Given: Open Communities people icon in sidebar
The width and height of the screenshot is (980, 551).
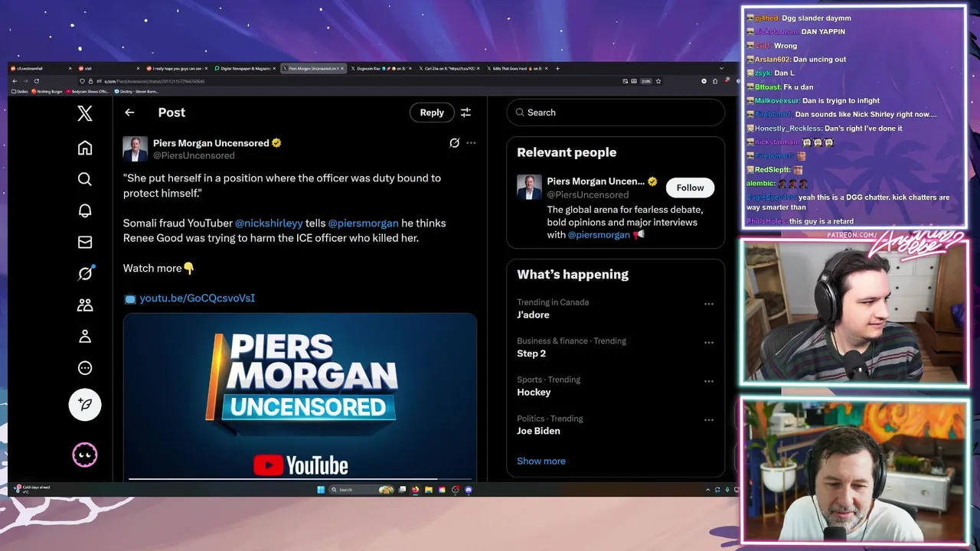Looking at the screenshot, I should [x=85, y=305].
